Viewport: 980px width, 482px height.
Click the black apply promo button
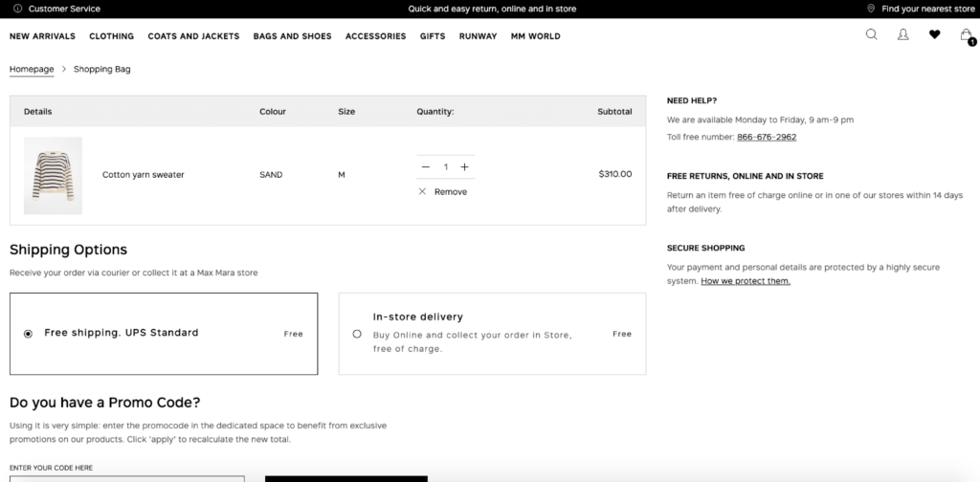(346, 479)
